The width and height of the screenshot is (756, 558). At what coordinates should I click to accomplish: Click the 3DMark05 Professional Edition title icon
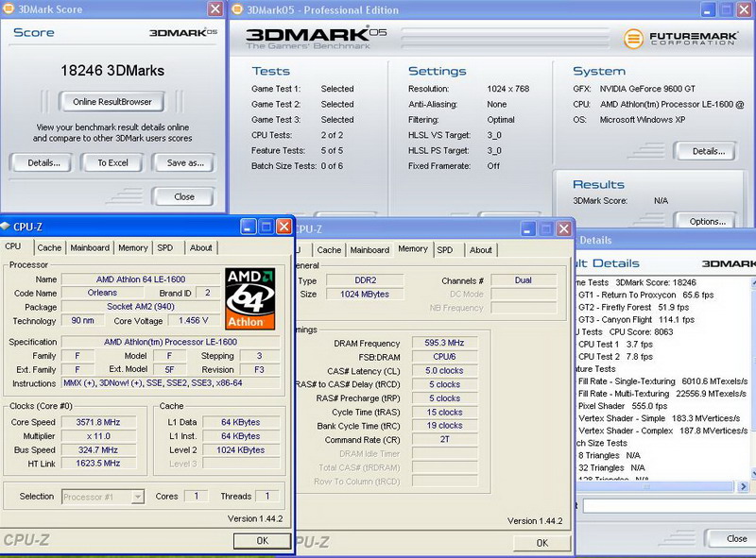click(237, 9)
